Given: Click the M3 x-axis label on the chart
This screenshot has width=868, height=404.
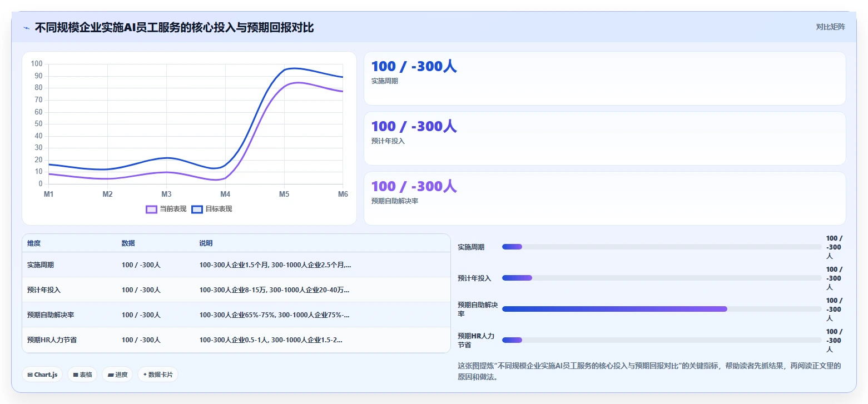Looking at the screenshot, I should (166, 194).
